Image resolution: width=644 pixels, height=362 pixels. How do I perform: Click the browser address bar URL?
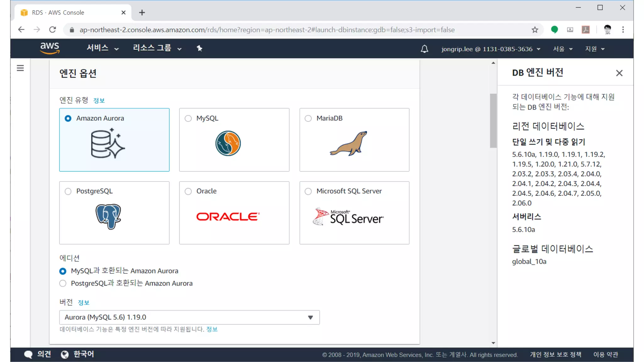point(267,30)
